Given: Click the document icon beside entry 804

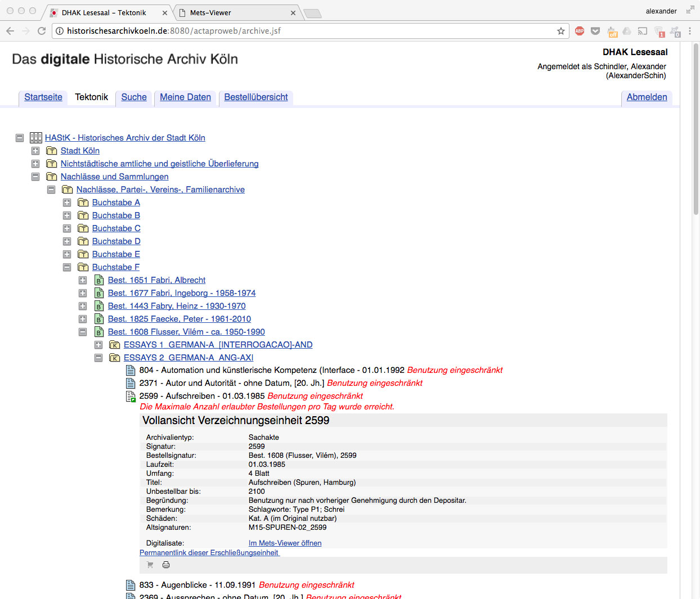Looking at the screenshot, I should [x=131, y=370].
